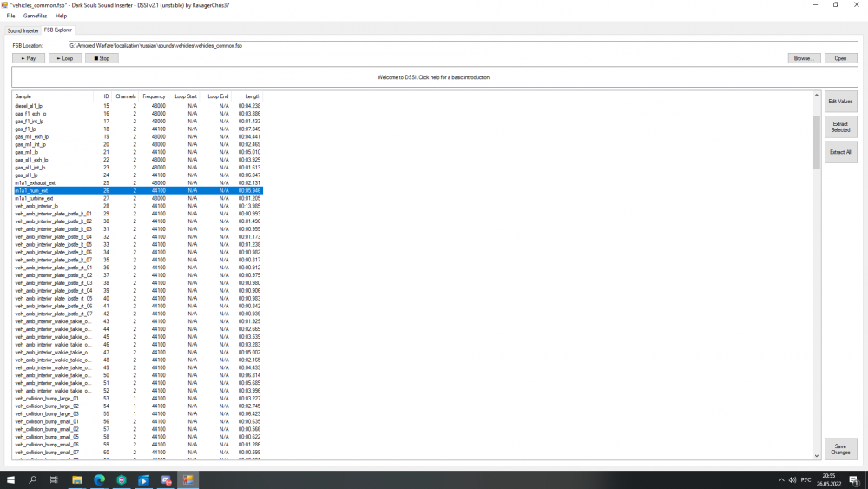Launch Microsoft Edge from the taskbar
This screenshot has width=868, height=489.
(99, 479)
